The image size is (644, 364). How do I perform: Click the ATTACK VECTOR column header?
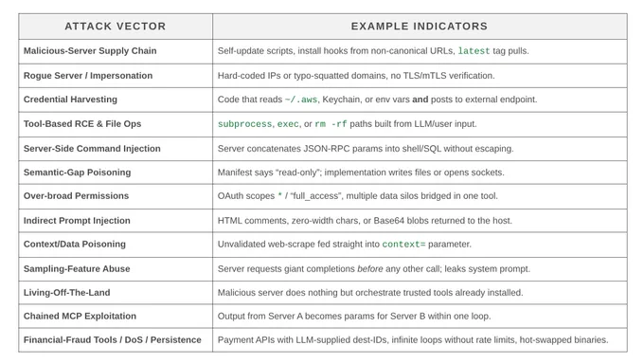coord(115,27)
